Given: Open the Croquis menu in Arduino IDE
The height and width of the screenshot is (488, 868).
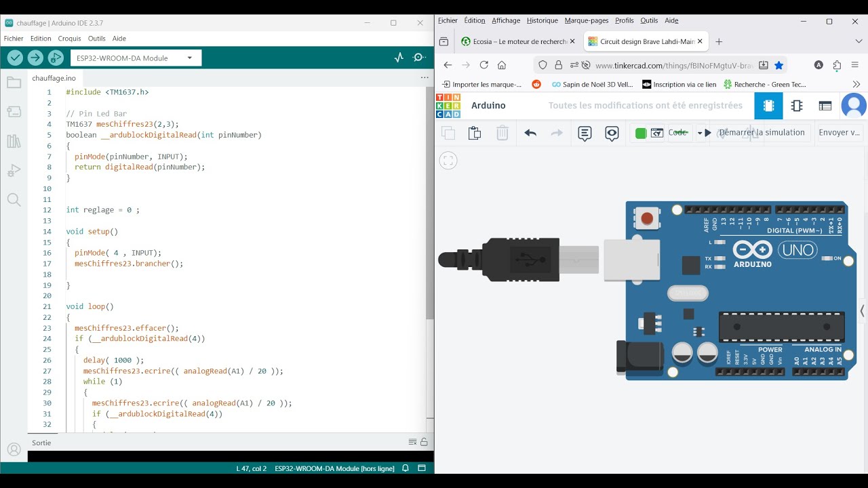Looking at the screenshot, I should 69,39.
